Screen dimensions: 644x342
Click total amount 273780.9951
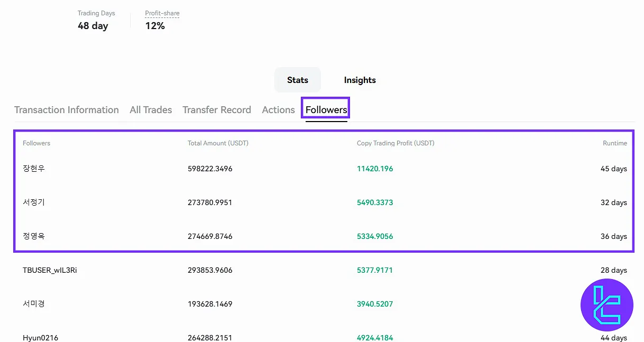point(210,202)
